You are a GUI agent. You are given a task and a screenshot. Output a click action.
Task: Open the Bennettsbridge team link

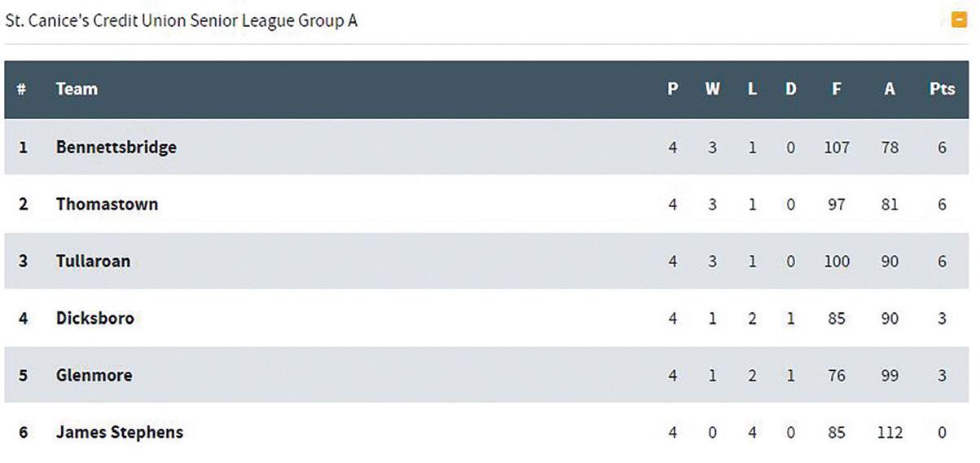pyautogui.click(x=116, y=147)
